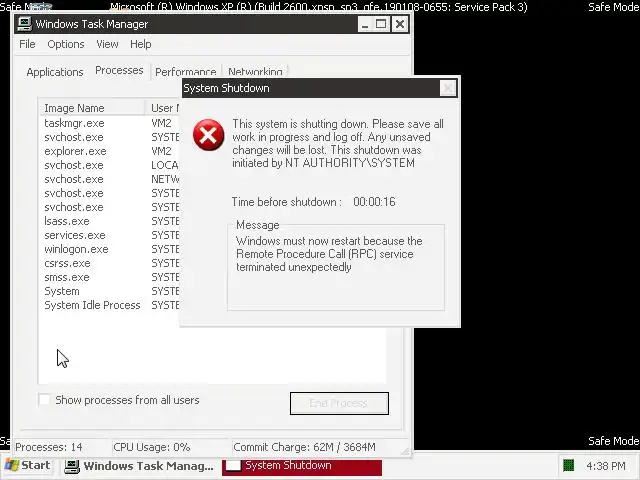
Task: Switch to the Applications tab
Action: point(55,72)
